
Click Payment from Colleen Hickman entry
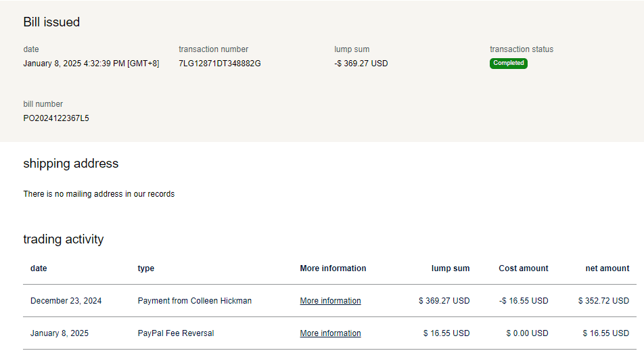(x=194, y=301)
